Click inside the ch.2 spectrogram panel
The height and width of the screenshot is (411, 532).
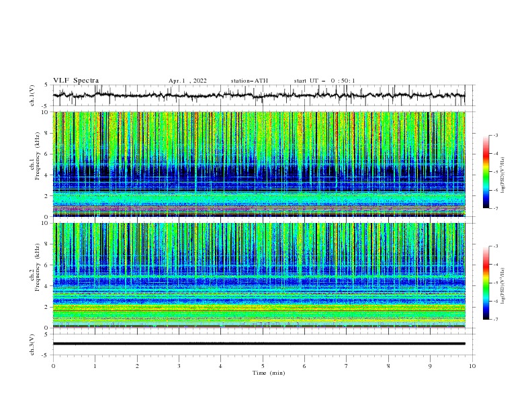(x=259, y=275)
